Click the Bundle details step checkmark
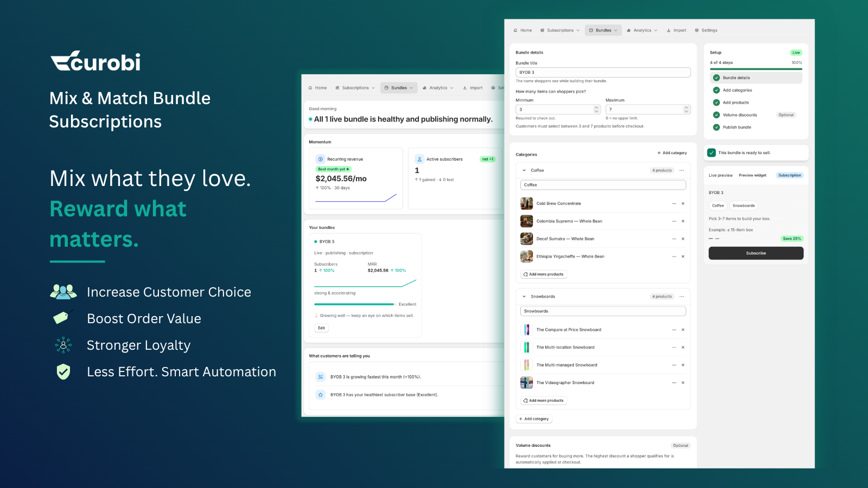The width and height of the screenshot is (868, 488). [x=716, y=78]
